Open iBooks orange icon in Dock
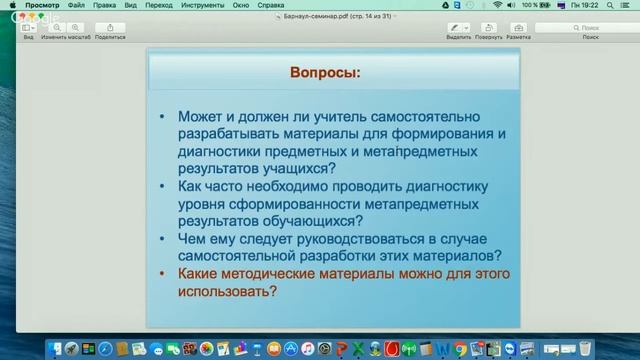640x360 pixels. coord(274,349)
